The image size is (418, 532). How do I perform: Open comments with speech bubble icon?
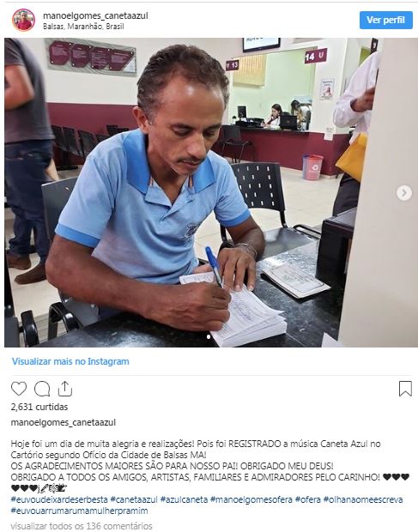click(x=42, y=389)
